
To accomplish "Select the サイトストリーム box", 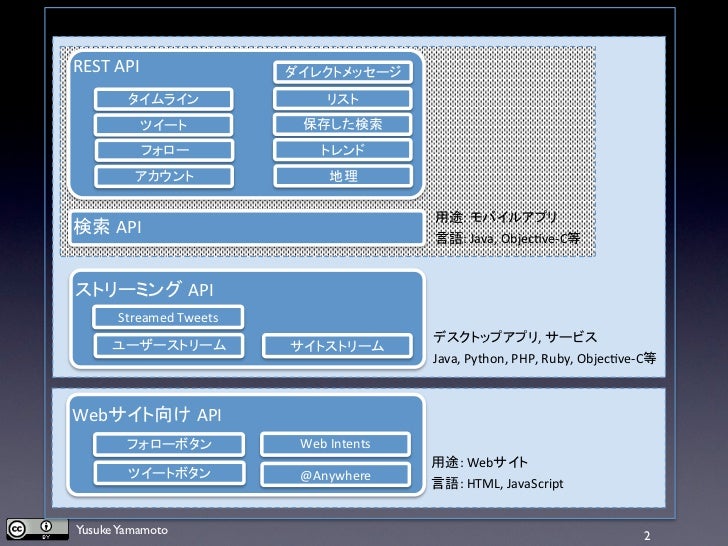I will tap(337, 346).
